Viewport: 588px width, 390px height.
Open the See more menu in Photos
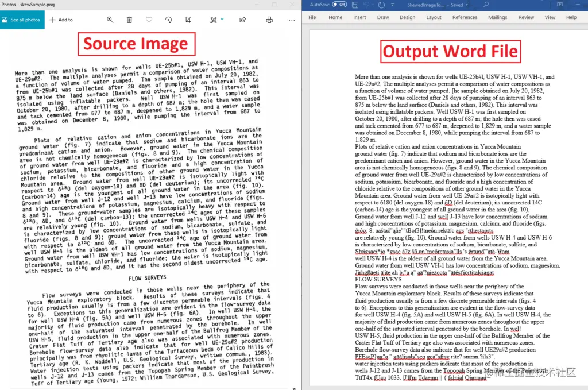tap(292, 20)
